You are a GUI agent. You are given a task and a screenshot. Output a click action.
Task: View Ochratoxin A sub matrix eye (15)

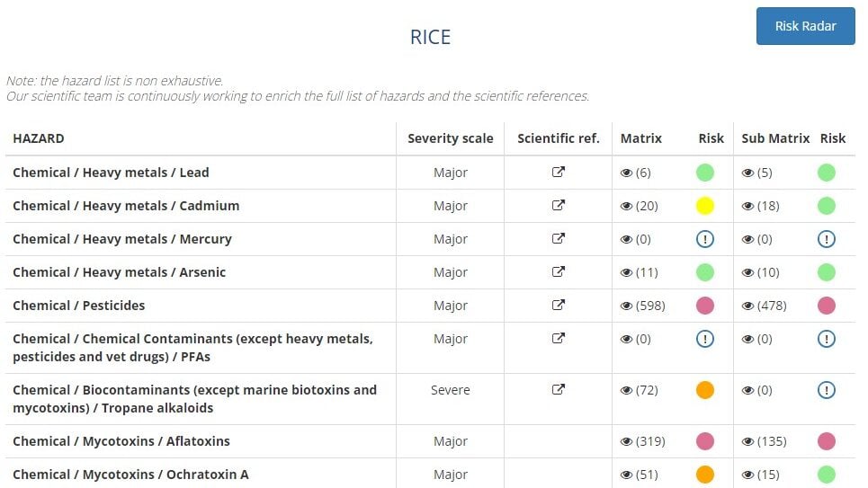[x=747, y=475]
